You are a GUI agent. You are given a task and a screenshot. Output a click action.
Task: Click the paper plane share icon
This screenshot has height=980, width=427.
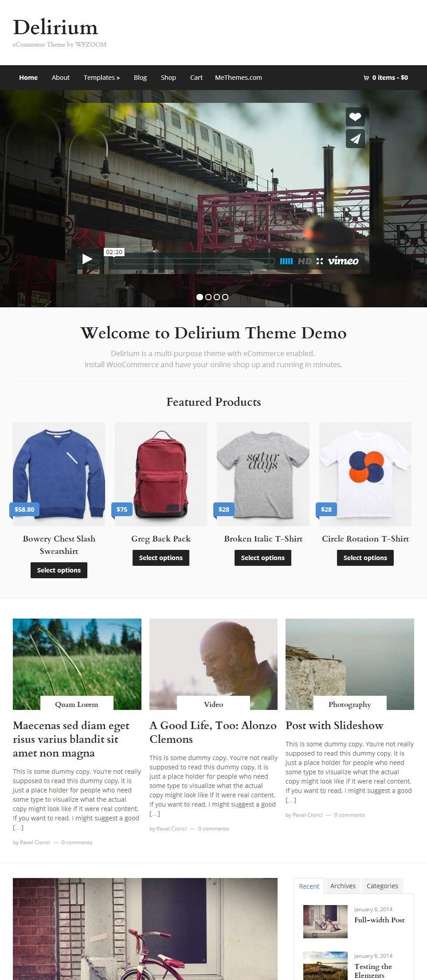pos(355,139)
